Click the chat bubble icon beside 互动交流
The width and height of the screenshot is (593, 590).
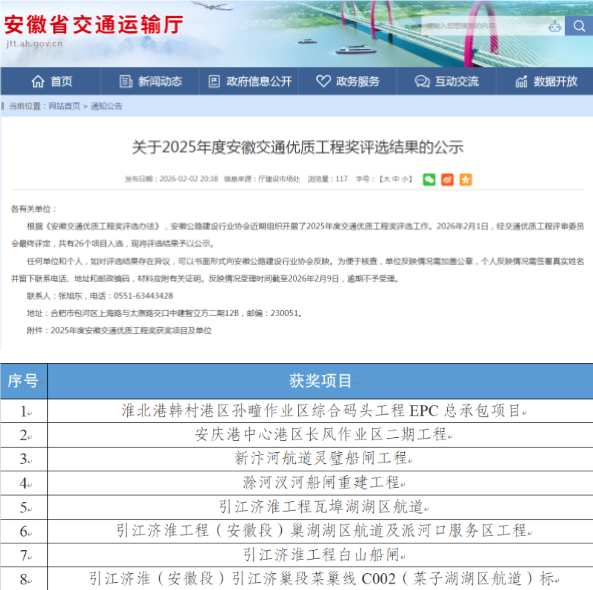click(x=422, y=81)
